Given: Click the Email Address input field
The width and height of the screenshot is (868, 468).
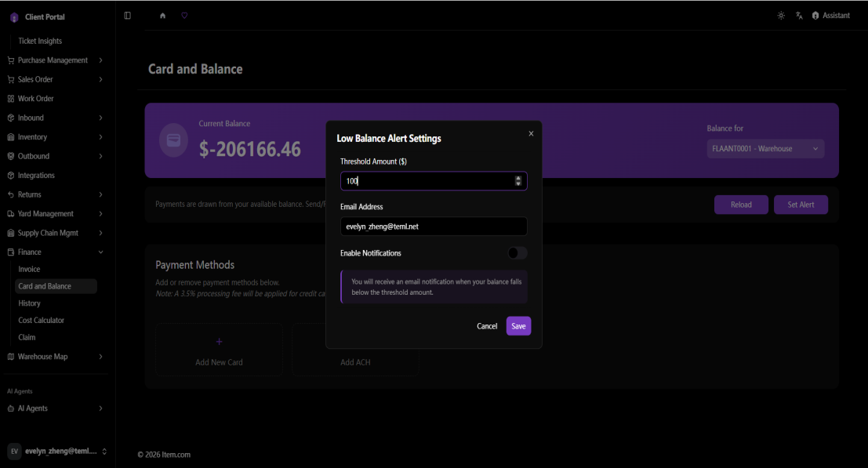Looking at the screenshot, I should (434, 227).
